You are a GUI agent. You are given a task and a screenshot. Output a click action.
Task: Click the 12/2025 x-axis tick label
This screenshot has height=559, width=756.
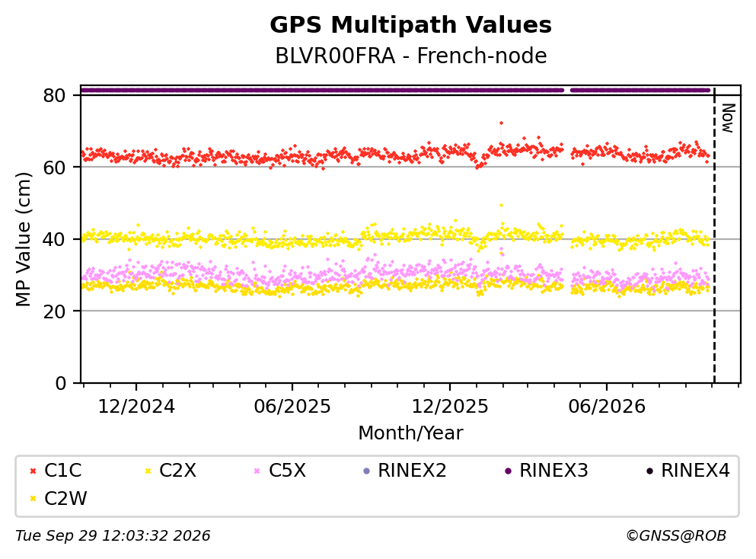pyautogui.click(x=450, y=407)
